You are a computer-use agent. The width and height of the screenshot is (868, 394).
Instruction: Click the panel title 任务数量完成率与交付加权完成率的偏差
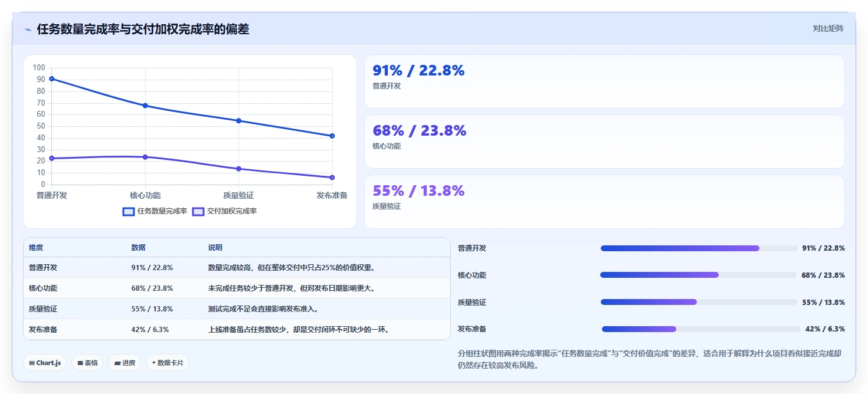(x=143, y=29)
